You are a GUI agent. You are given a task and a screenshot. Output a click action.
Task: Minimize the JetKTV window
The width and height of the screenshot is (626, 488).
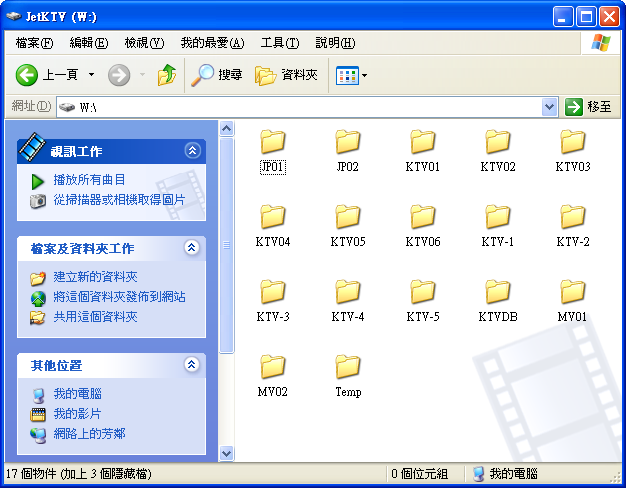[x=563, y=17]
